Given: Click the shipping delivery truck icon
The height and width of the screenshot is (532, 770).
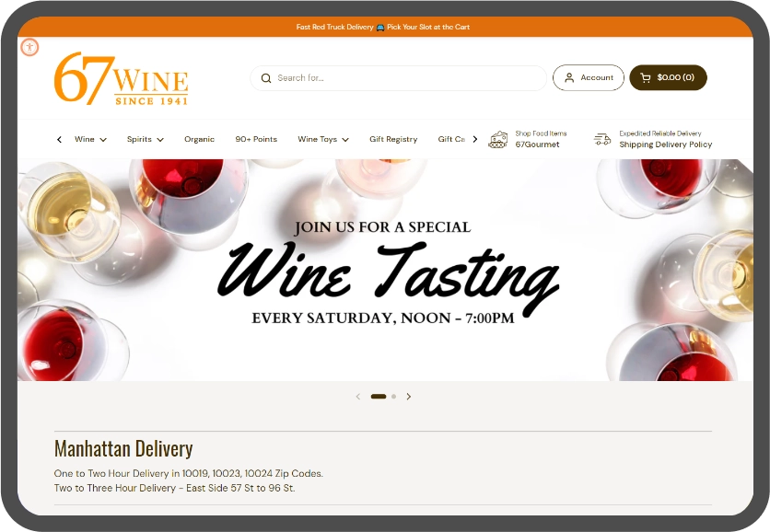Looking at the screenshot, I should pyautogui.click(x=602, y=139).
